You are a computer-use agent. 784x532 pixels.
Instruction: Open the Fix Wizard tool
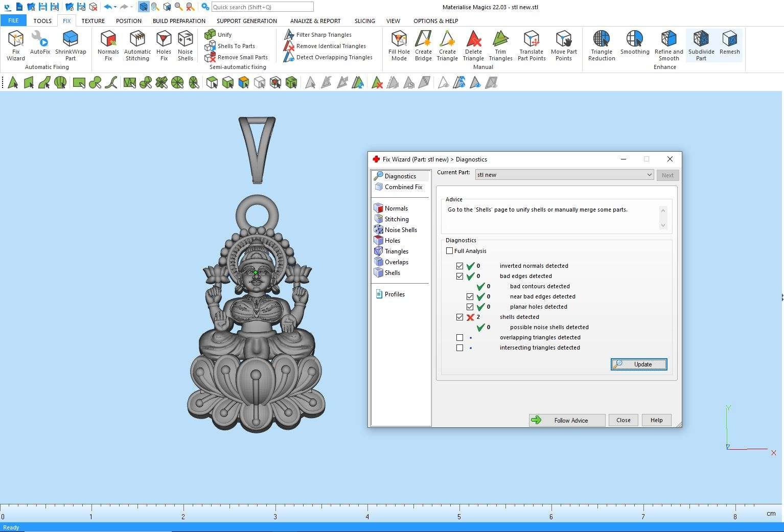[x=15, y=45]
